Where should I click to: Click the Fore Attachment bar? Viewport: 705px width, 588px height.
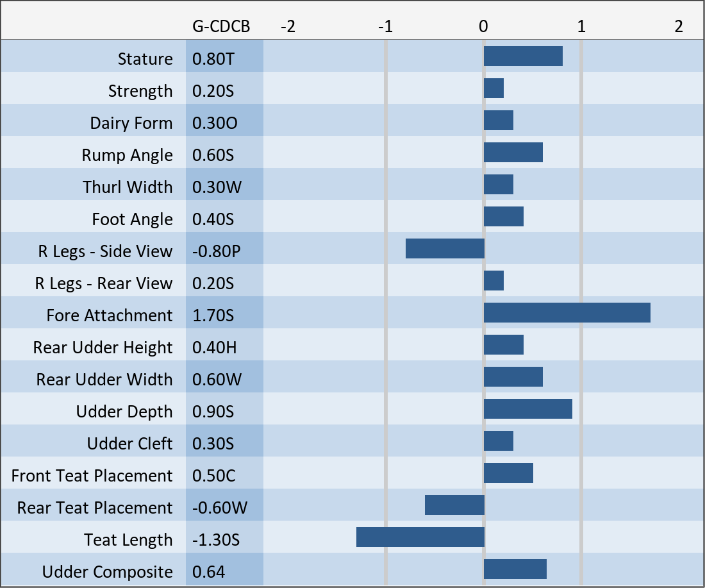pos(567,313)
